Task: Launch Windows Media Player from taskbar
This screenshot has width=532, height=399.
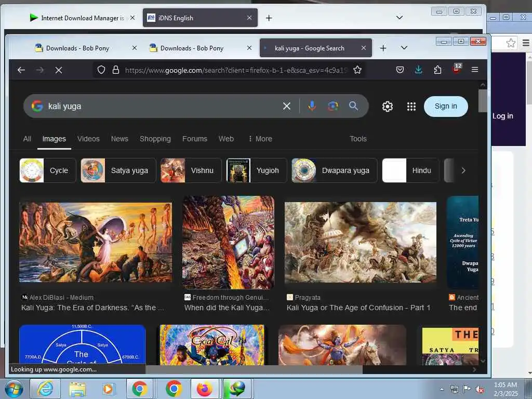Action: tap(108, 389)
